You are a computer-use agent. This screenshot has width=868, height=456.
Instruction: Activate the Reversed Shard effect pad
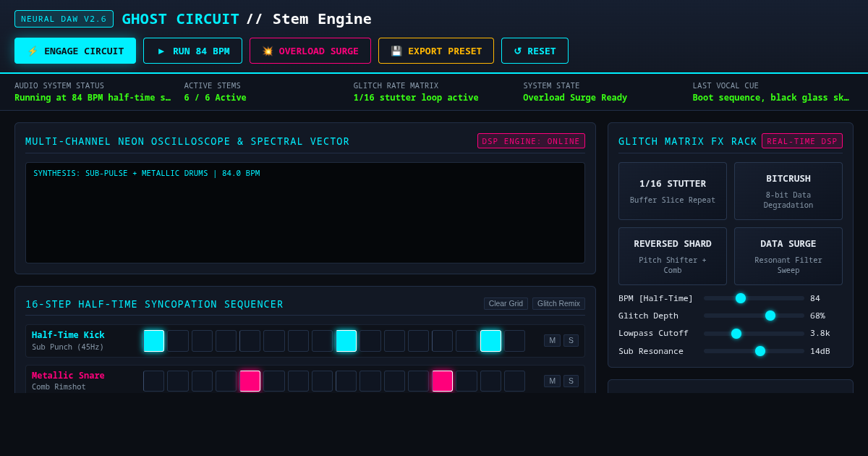[673, 256]
